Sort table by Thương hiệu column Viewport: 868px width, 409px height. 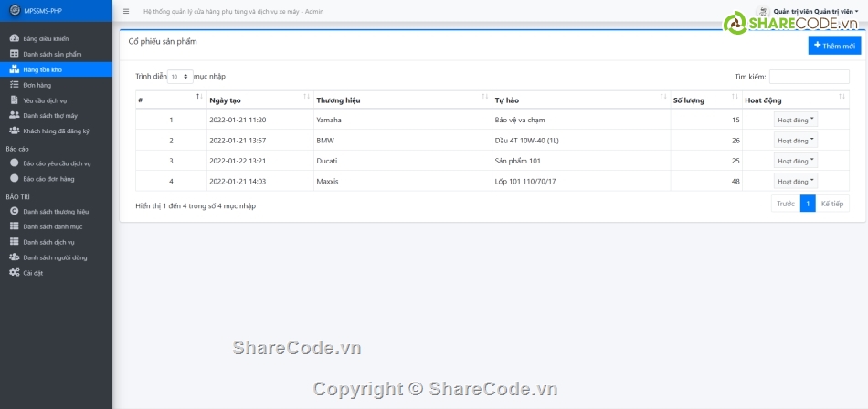[x=401, y=100]
